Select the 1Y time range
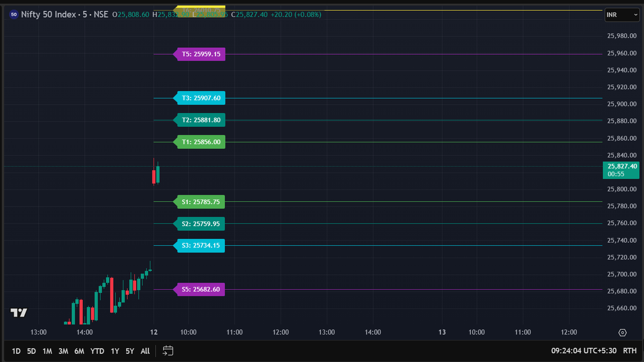644x362 pixels. (x=115, y=351)
